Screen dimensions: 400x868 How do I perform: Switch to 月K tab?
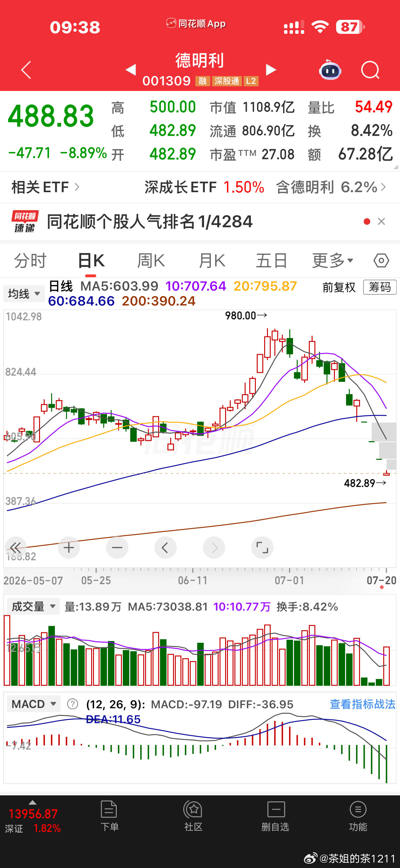click(212, 260)
